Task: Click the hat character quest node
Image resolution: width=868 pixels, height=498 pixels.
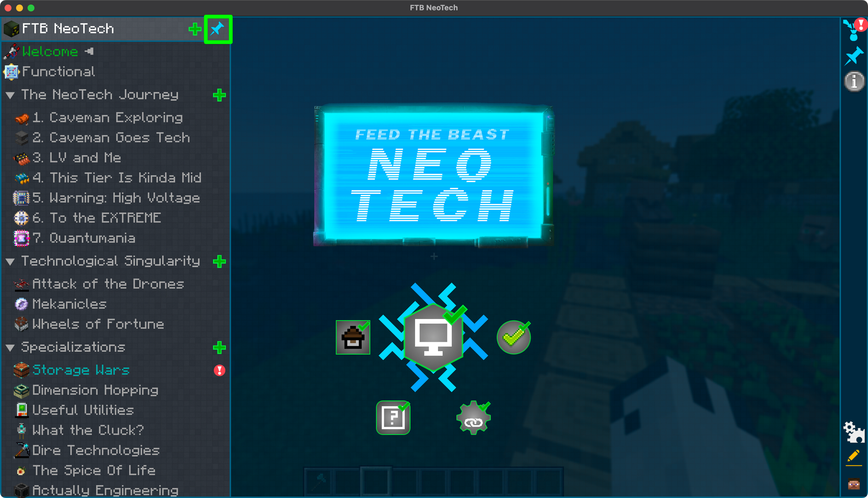Action: [353, 338]
